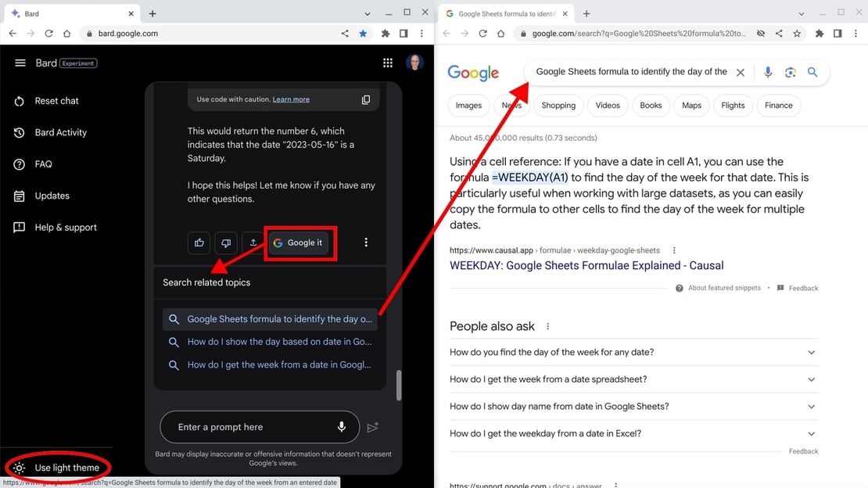868x488 pixels.
Task: Toggle the content blocker eye icon in right browser
Action: click(760, 33)
